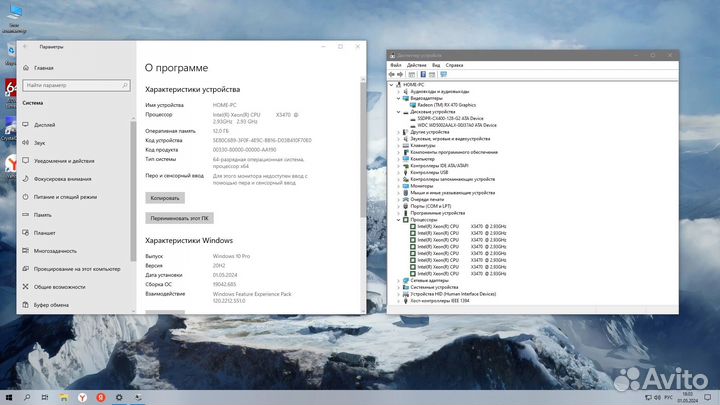
Task: Click notification center icon in system tray
Action: [x=708, y=398]
